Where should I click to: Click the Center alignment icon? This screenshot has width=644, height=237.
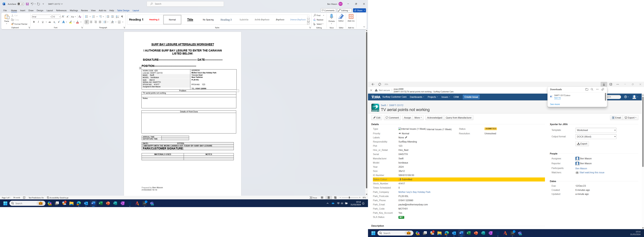[x=91, y=22]
